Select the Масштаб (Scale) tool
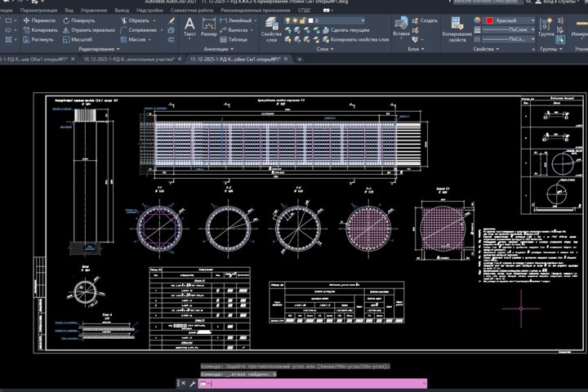The image size is (588, 392). click(78, 39)
